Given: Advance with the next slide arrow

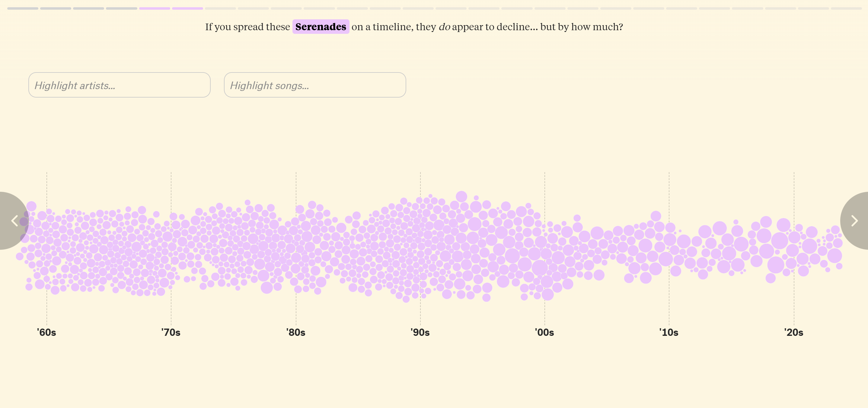Looking at the screenshot, I should point(854,221).
